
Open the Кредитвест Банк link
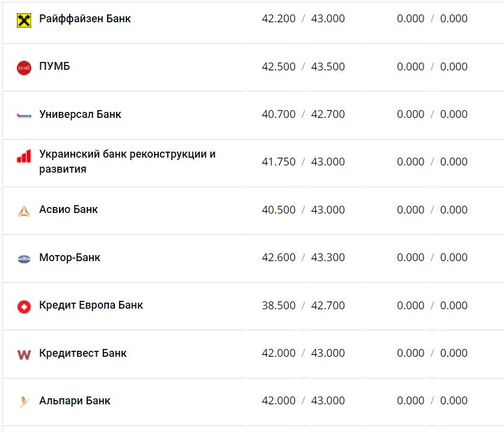pos(83,353)
